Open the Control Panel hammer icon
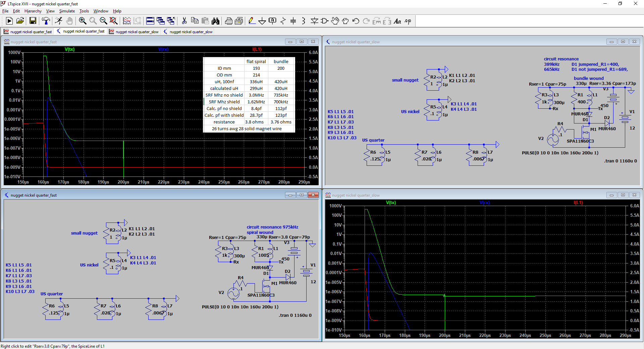Viewport: 644px width, 349px height. [46, 21]
